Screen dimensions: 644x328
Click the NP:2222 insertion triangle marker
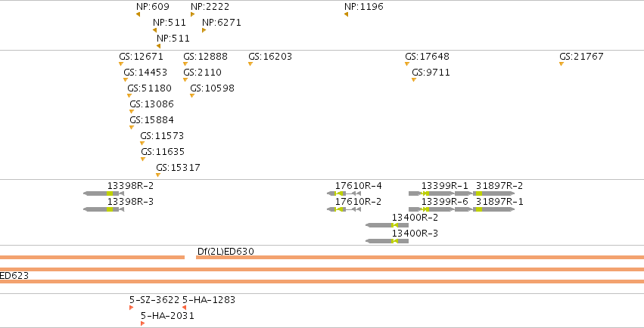(193, 14)
